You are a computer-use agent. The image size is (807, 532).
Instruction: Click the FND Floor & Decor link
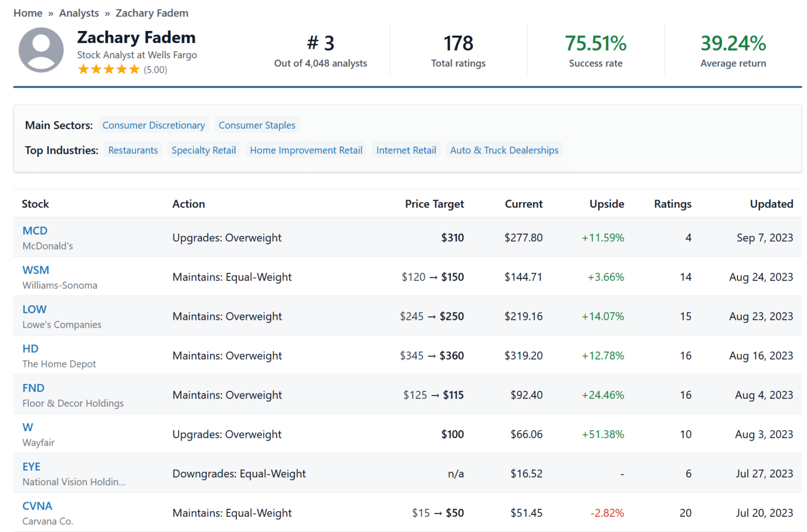pos(33,388)
